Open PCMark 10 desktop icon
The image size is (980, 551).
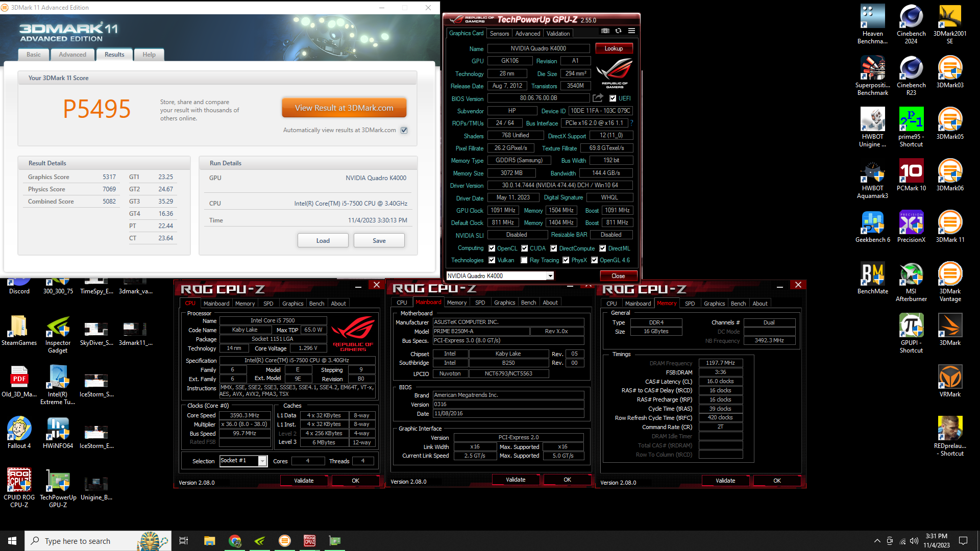click(x=911, y=175)
